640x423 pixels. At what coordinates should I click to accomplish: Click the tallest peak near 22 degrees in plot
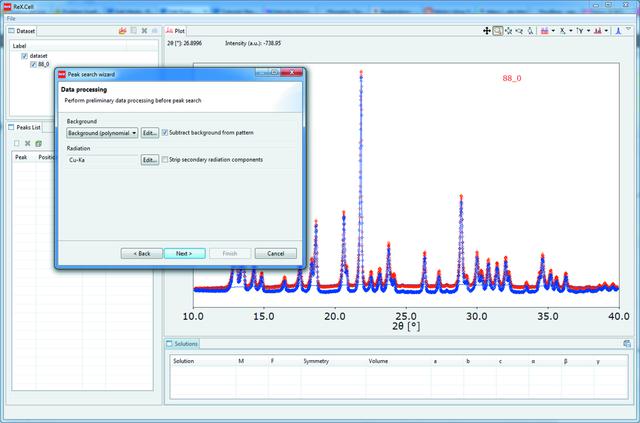pos(361,73)
